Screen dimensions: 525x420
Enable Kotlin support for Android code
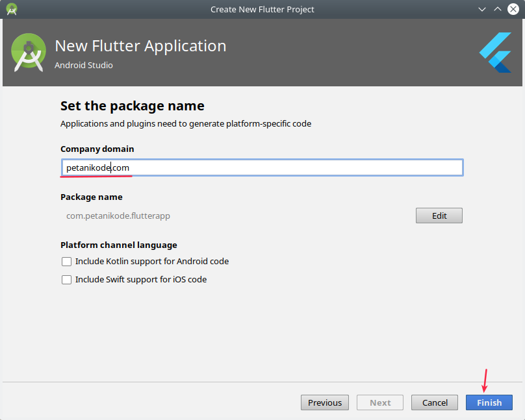click(x=66, y=262)
